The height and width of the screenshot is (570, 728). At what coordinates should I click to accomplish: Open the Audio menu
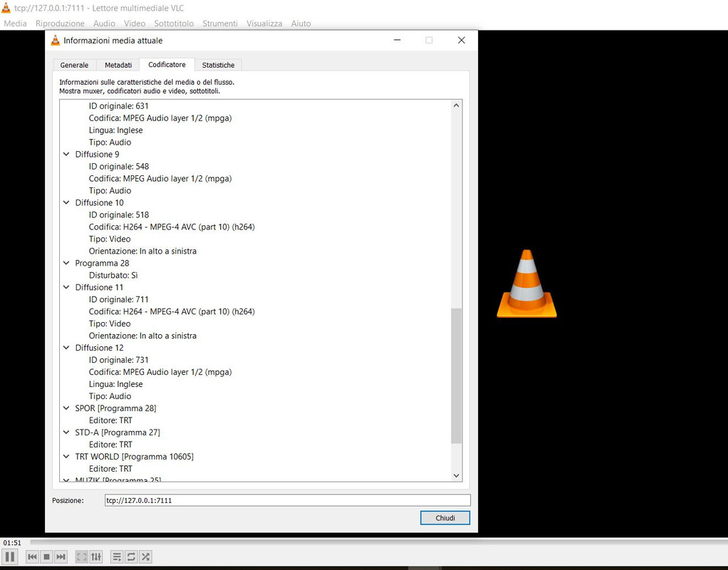point(104,24)
